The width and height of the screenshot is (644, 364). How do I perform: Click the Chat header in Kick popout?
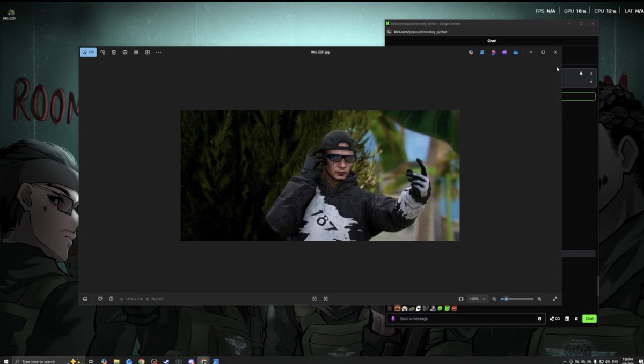(x=492, y=41)
